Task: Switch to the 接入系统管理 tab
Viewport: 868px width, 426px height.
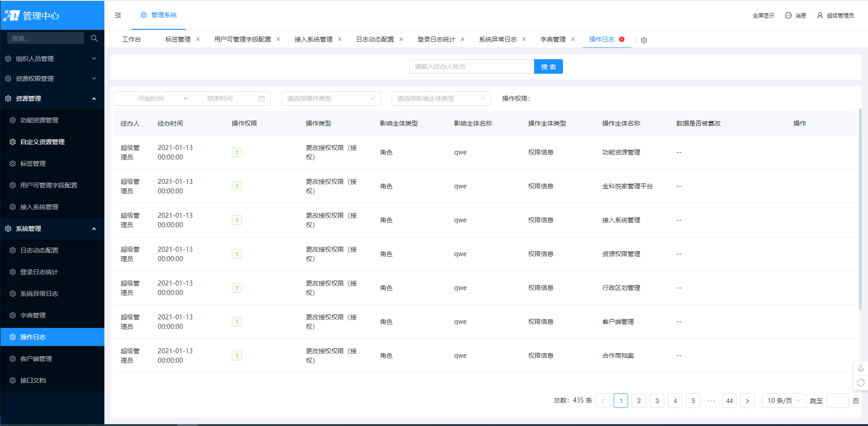Action: coord(314,39)
